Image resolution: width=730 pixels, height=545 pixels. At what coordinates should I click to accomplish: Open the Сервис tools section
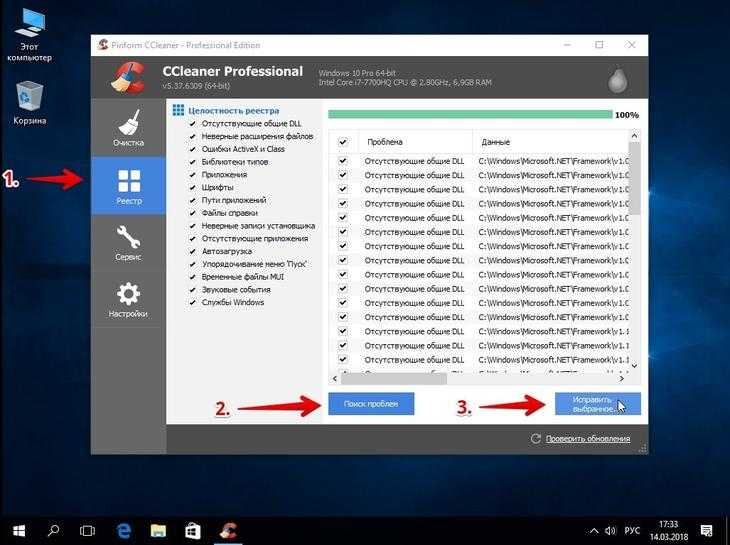click(128, 243)
